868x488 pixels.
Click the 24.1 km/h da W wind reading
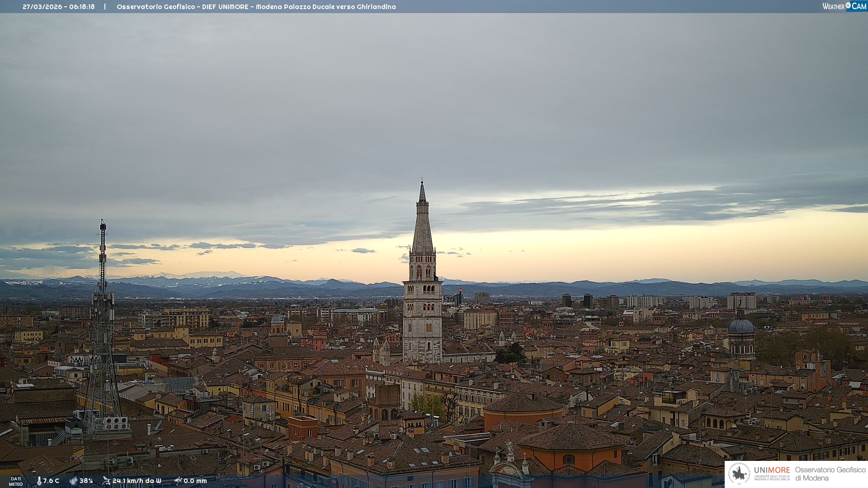pyautogui.click(x=137, y=481)
